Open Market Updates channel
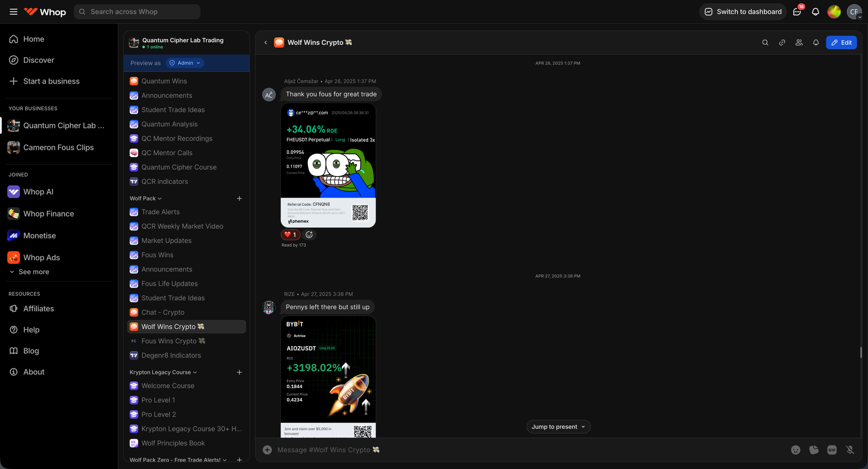The height and width of the screenshot is (469, 868). (187, 241)
